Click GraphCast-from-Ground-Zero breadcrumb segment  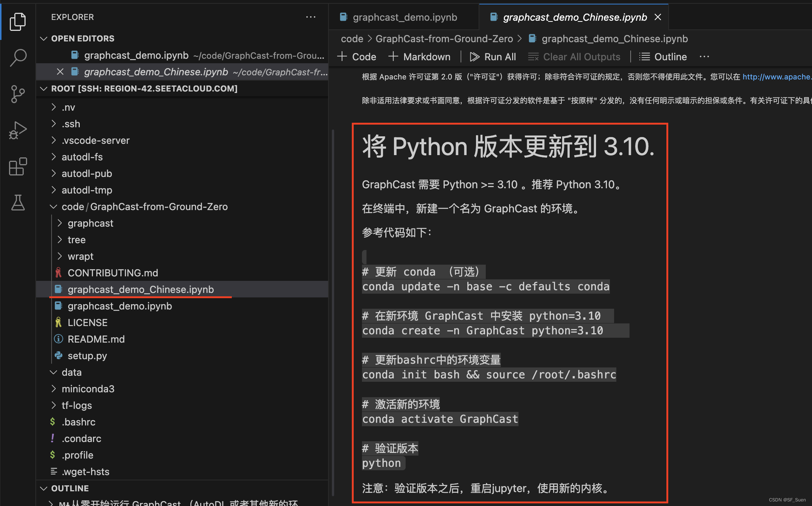coord(444,38)
